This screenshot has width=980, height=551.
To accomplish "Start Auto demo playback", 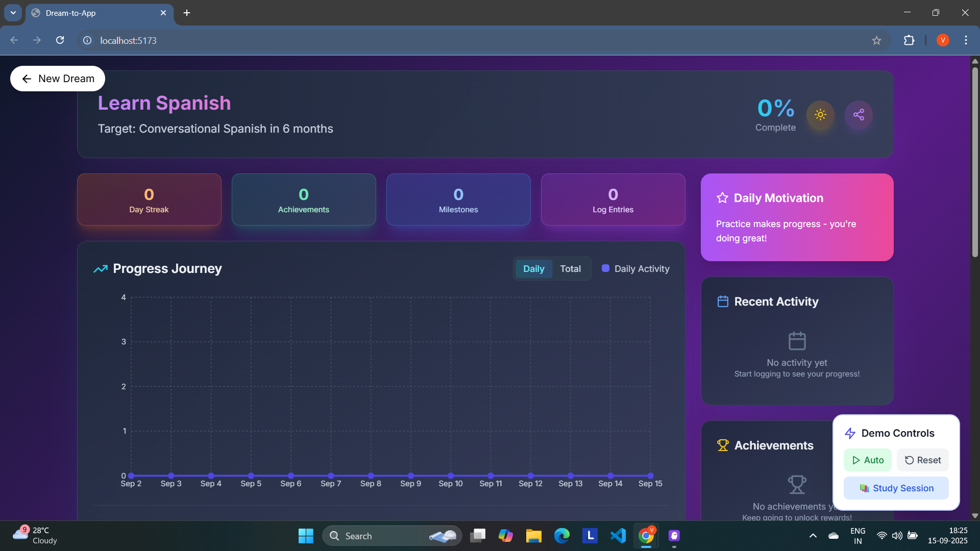I will click(x=867, y=460).
